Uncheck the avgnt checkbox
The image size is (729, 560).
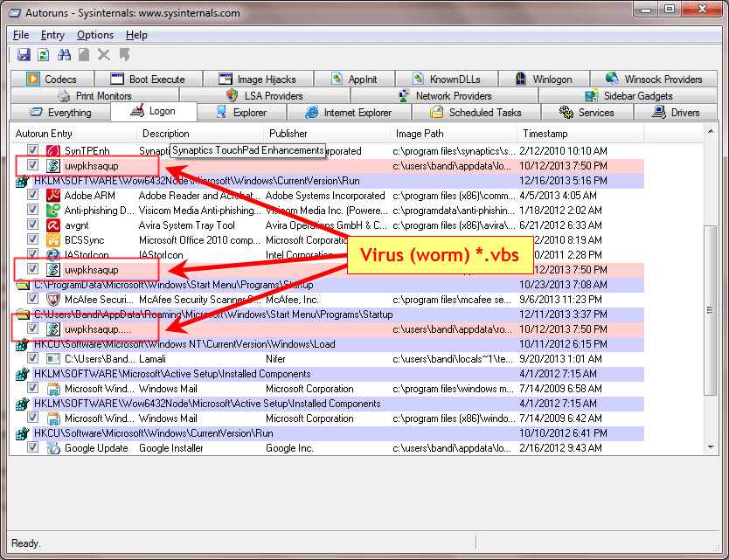pos(32,224)
